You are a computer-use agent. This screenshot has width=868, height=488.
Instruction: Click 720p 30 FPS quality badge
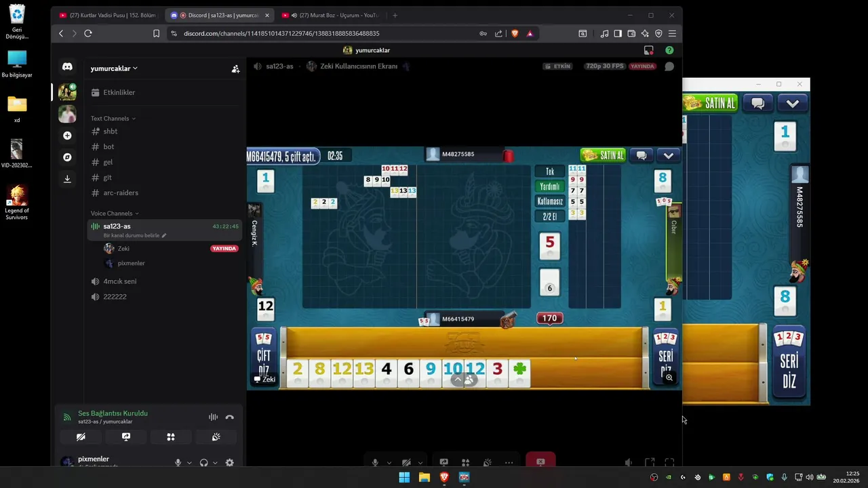click(x=605, y=66)
